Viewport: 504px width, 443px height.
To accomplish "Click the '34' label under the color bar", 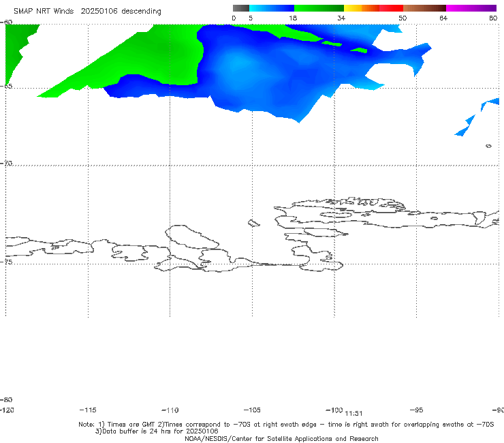I will pos(341,18).
